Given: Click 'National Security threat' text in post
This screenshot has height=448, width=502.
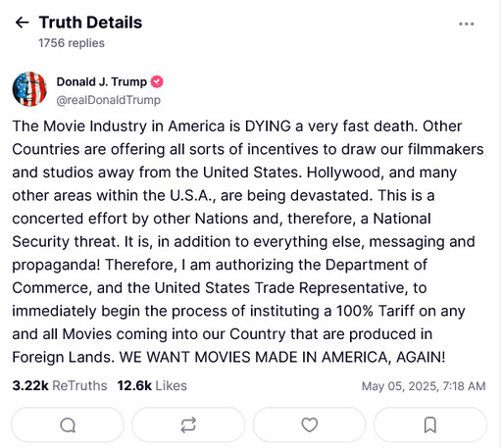Looking at the screenshot, I should point(222,230).
